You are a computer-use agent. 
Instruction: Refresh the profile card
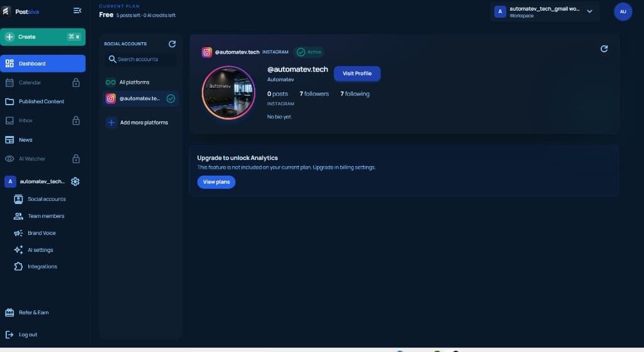coord(604,49)
